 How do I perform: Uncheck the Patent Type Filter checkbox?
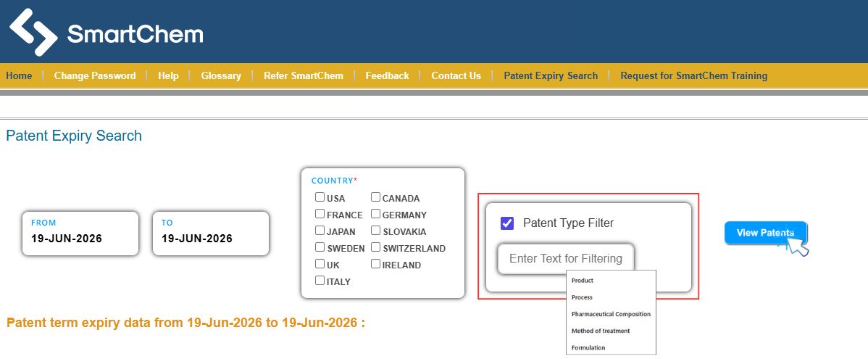(x=507, y=223)
